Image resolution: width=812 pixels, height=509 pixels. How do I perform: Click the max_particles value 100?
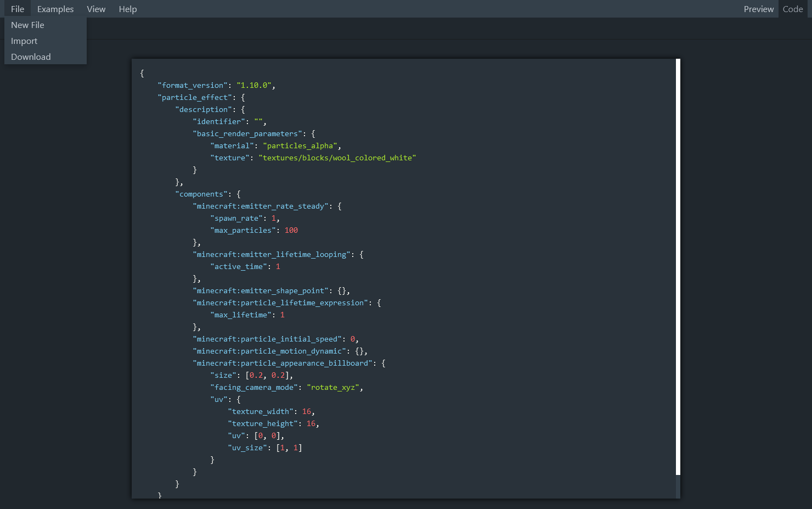point(291,230)
